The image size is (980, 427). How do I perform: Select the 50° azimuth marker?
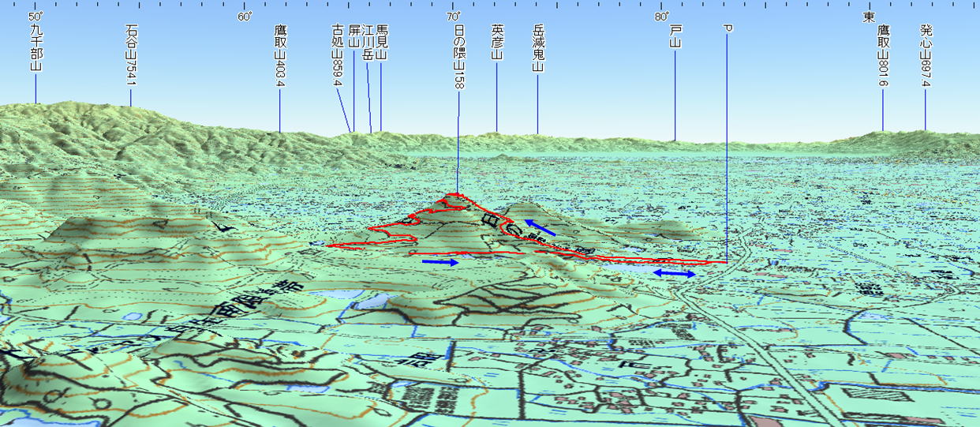35,17
